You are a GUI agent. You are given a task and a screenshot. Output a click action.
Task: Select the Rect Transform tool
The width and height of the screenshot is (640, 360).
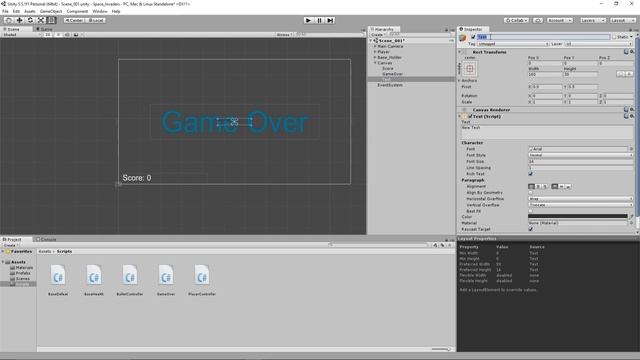tap(51, 20)
